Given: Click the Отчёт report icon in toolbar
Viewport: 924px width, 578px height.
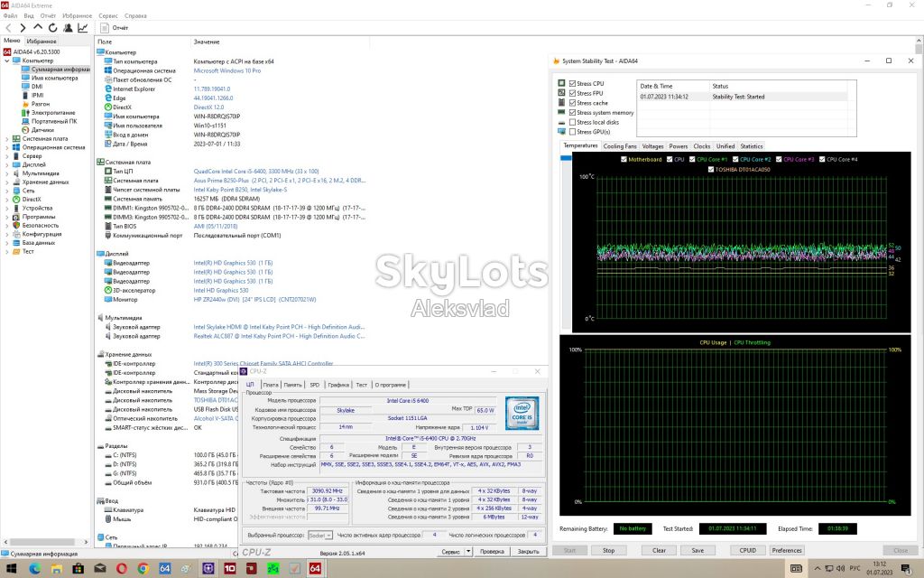Looking at the screenshot, I should click(105, 28).
